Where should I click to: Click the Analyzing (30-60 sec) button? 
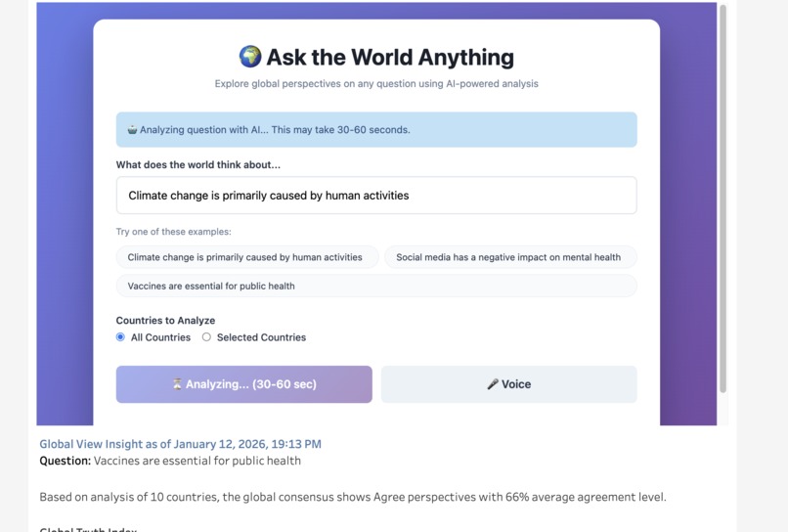(x=244, y=384)
